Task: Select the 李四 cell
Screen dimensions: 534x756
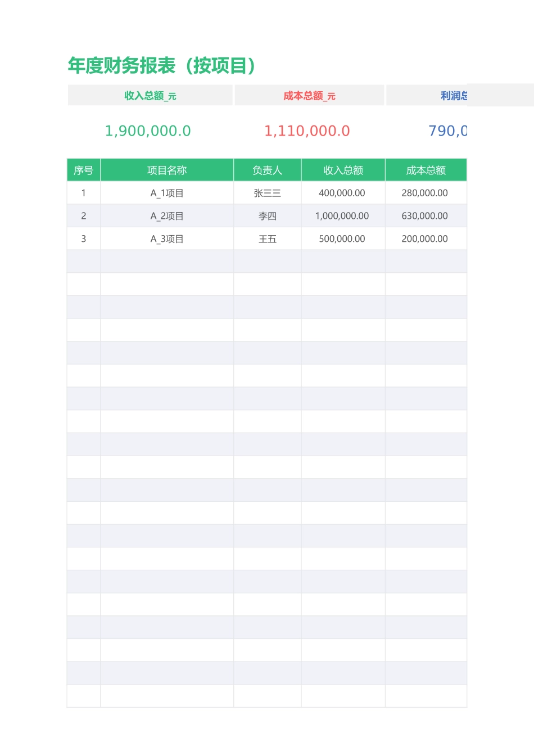Action: click(267, 216)
